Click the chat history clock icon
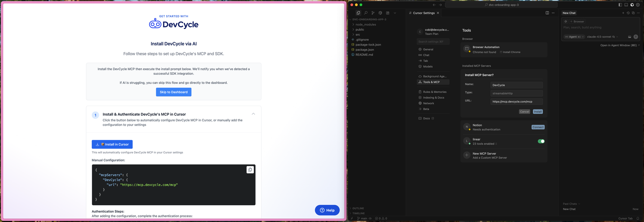This screenshot has height=222, width=644. [628, 13]
